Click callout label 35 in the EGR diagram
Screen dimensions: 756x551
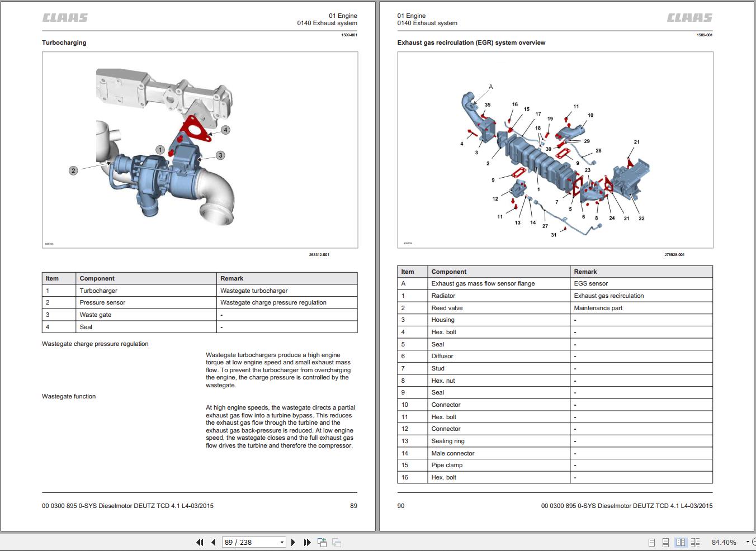pyautogui.click(x=488, y=104)
